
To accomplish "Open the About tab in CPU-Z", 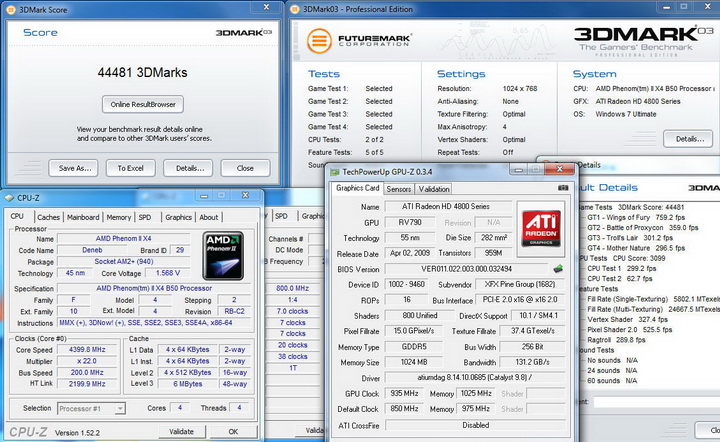I will tap(208, 217).
